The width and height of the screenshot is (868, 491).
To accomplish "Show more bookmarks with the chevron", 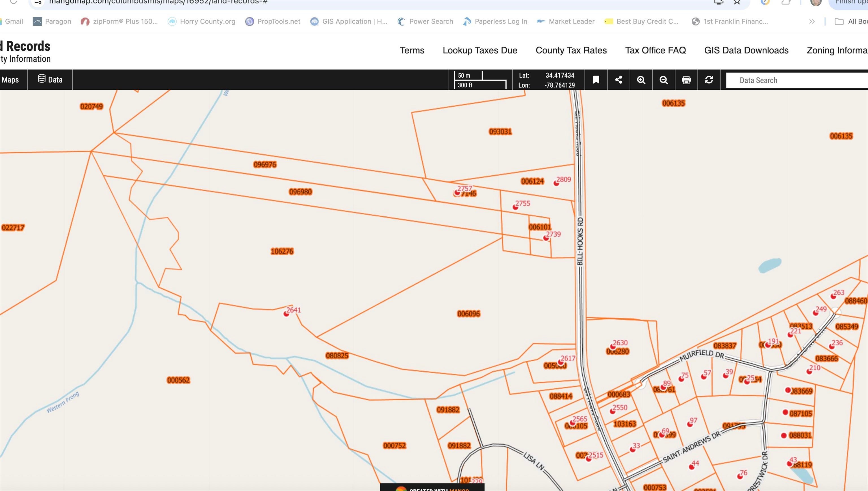I will pos(812,21).
